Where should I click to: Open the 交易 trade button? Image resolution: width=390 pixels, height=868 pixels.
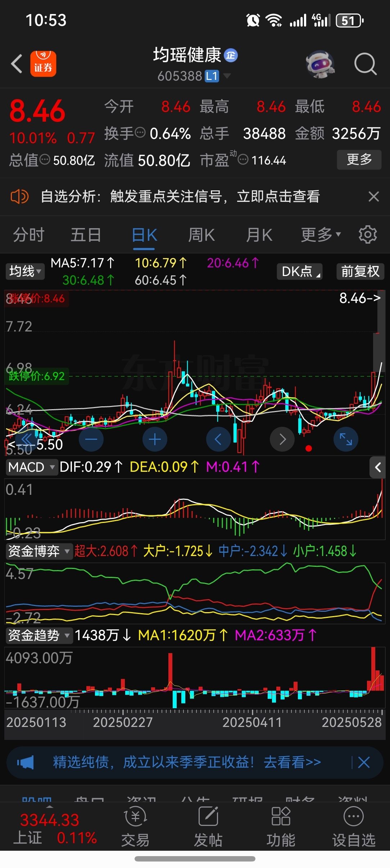(135, 827)
